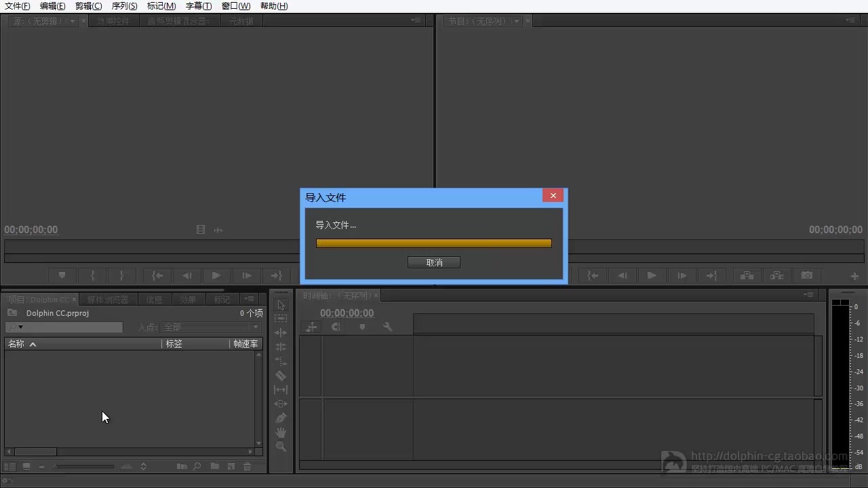
Task: Open the 文件(F) menu
Action: (17, 6)
